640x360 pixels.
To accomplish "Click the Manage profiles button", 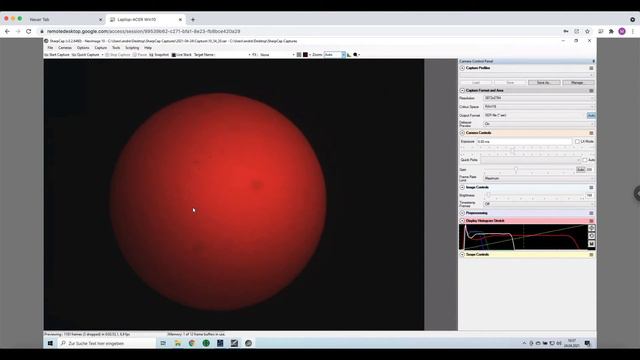I will click(x=577, y=83).
